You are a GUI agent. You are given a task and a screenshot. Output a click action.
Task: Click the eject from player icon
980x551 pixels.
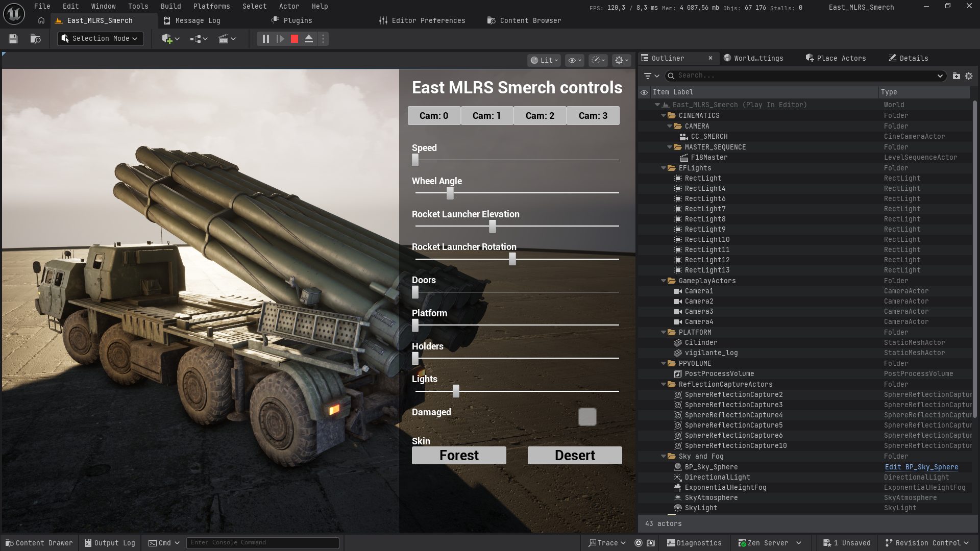pyautogui.click(x=309, y=39)
